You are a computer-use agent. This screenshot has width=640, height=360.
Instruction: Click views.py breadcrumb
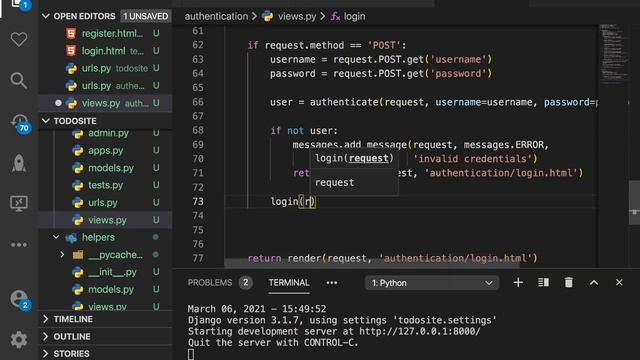[297, 16]
